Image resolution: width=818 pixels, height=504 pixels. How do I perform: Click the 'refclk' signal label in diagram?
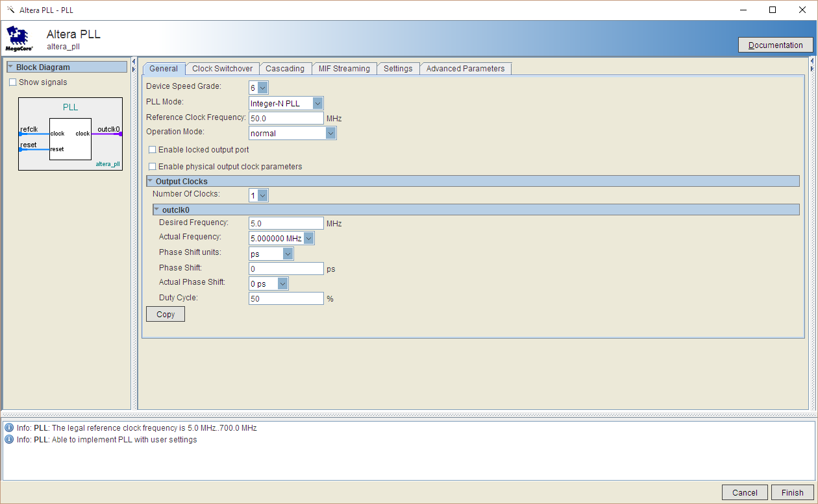[29, 129]
